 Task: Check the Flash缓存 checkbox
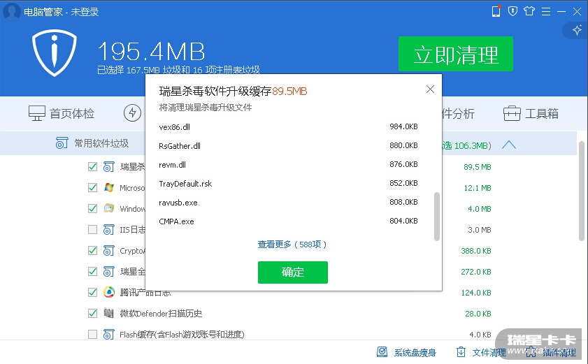pos(92,334)
